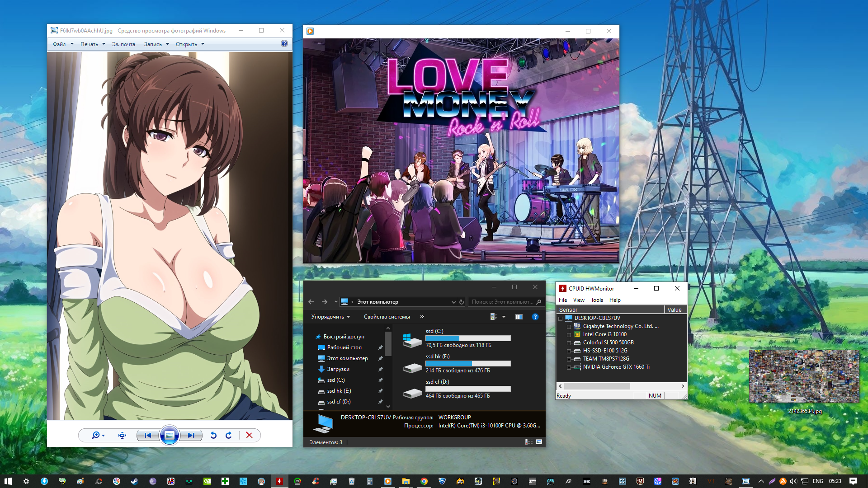Screen dimensions: 868x488
Task: Open recent locations dropdown in Explorer
Action: tap(336, 302)
